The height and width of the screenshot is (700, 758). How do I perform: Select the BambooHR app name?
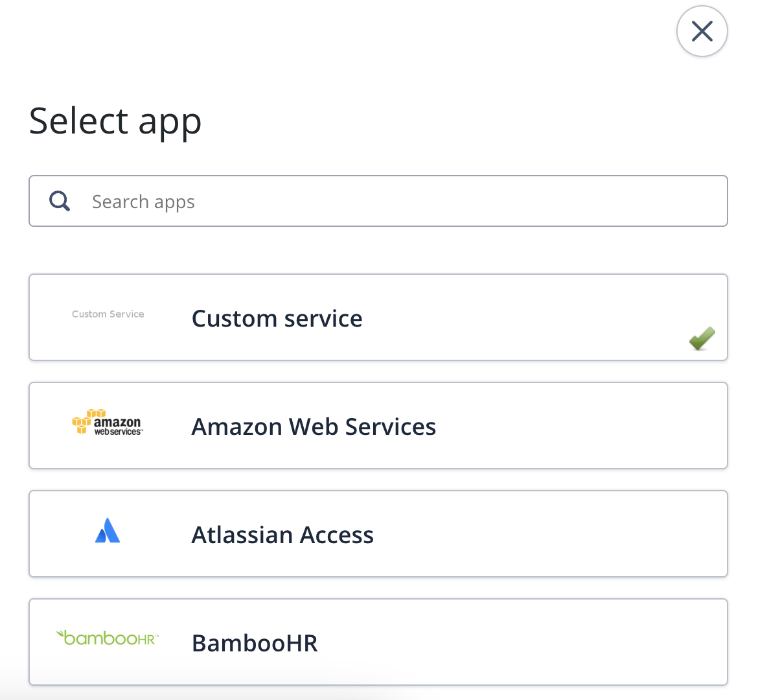(255, 644)
